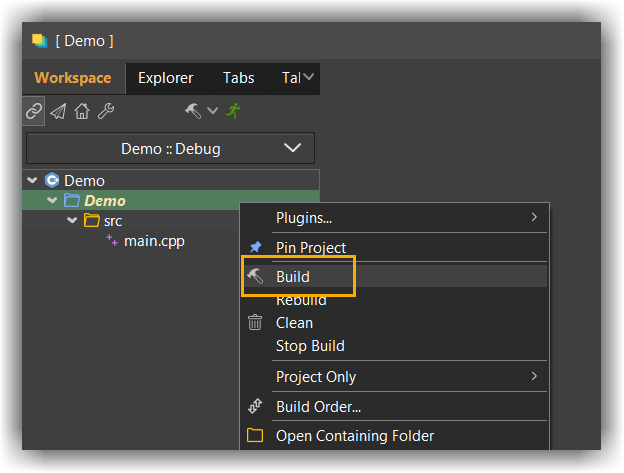Collapse the bold Demo project node
This screenshot has width=624, height=473.
pyautogui.click(x=53, y=201)
